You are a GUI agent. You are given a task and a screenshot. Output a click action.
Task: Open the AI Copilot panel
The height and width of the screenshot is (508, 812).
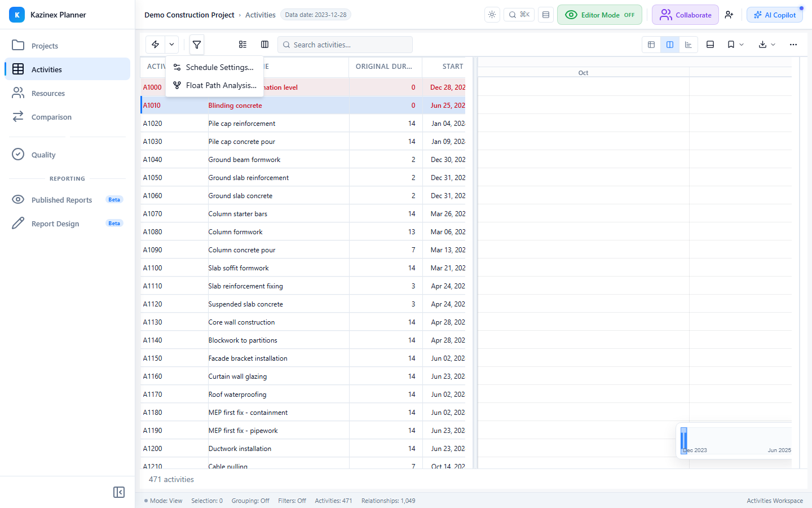tap(775, 15)
